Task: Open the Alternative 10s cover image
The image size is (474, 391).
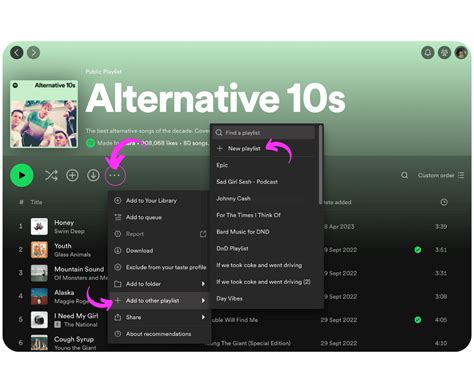Action: click(x=44, y=114)
